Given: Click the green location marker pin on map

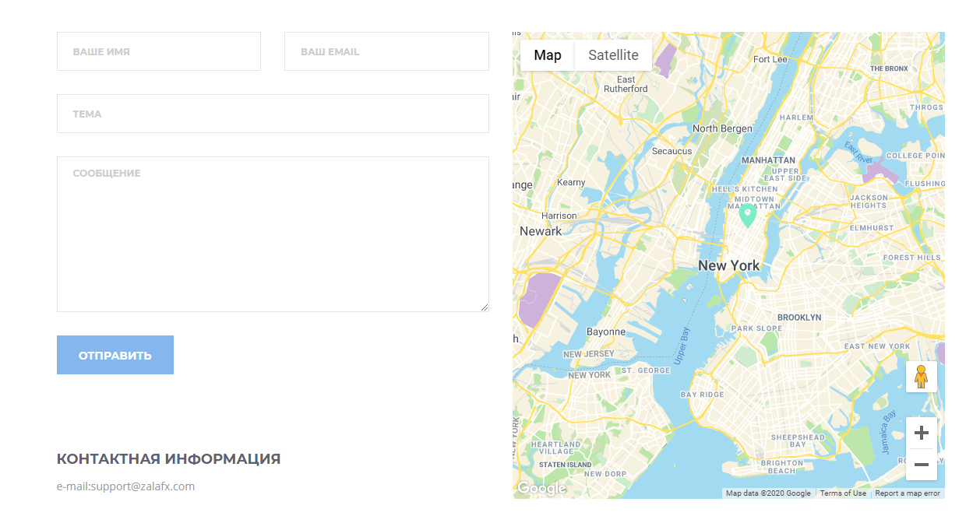Looking at the screenshot, I should [747, 216].
